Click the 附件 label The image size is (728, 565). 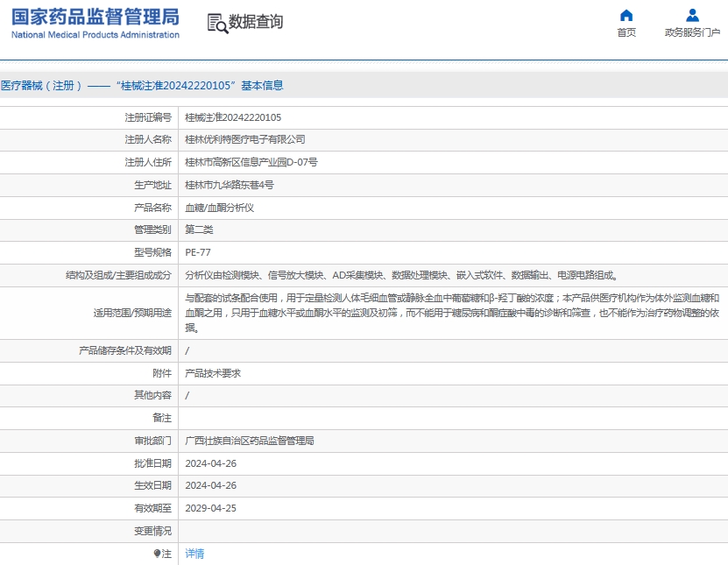click(162, 373)
